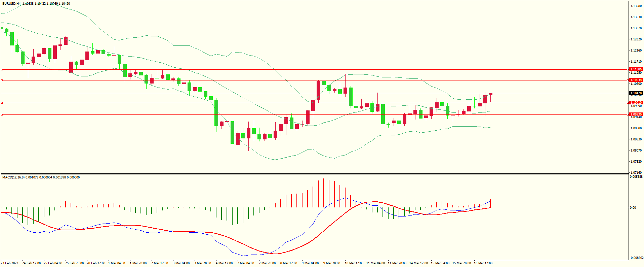Click the 1.13980 price scale value
The height and width of the screenshot is (267, 644).
tap(636, 6)
